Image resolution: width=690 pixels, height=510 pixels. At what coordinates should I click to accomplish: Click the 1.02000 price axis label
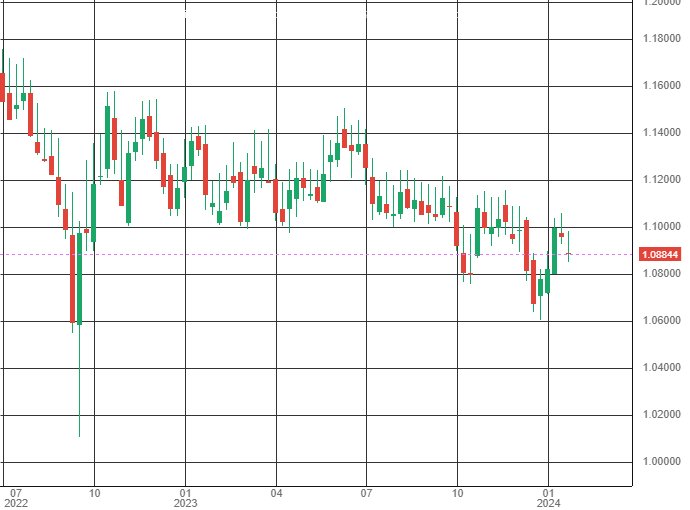pos(661,415)
